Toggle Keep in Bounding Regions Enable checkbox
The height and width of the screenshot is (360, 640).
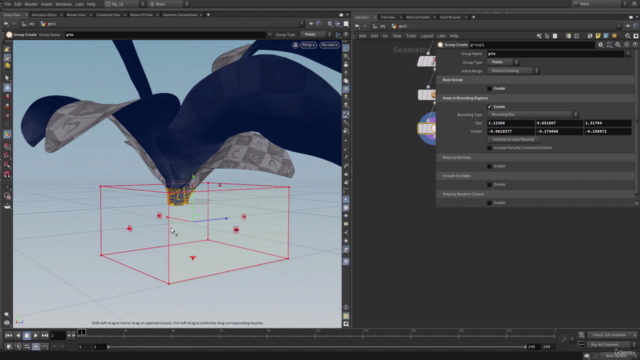[x=489, y=107]
